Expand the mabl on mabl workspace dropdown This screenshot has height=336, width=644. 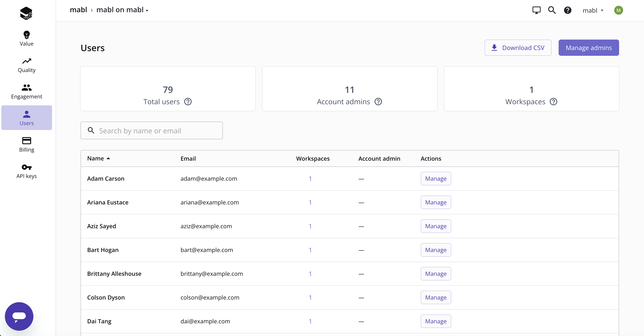(123, 10)
